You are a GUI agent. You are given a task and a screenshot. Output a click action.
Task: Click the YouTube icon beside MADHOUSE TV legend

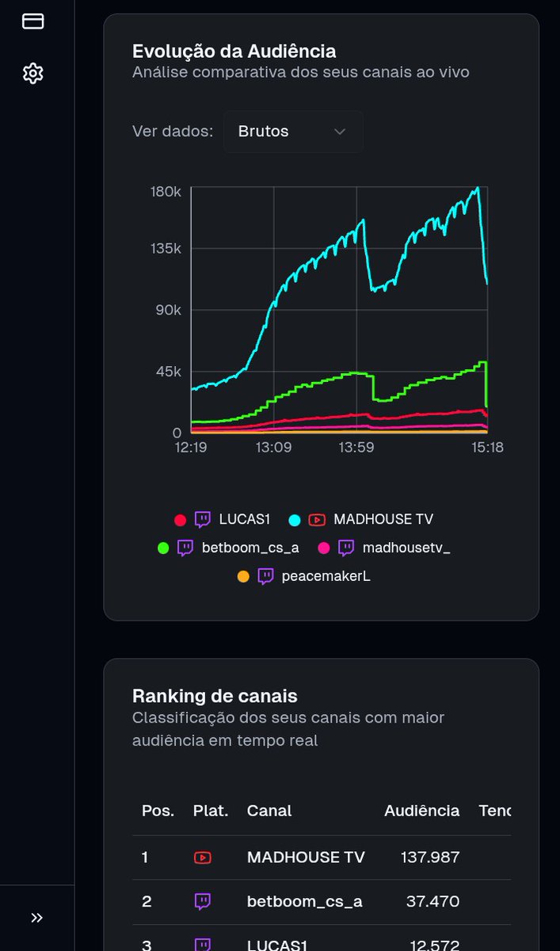pos(317,520)
